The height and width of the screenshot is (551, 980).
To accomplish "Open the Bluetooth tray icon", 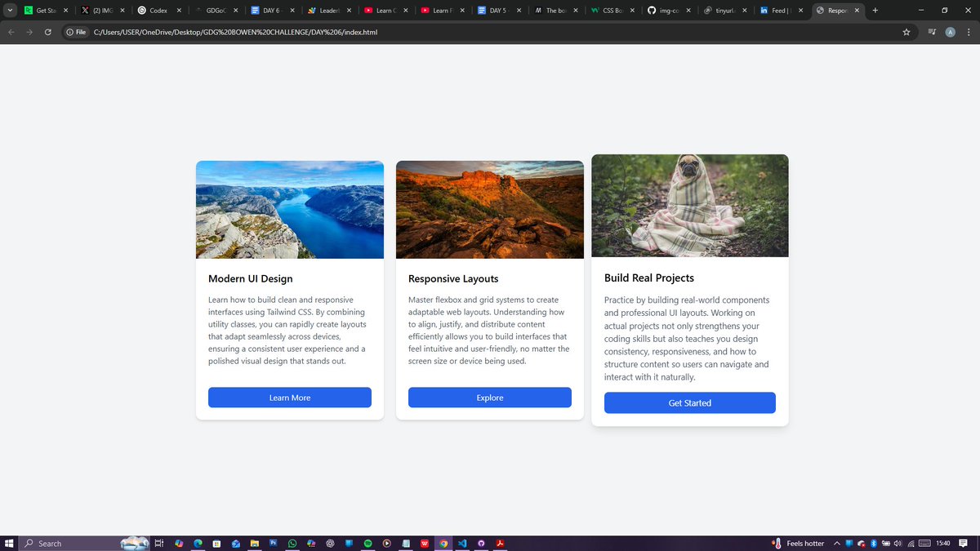I will [873, 543].
